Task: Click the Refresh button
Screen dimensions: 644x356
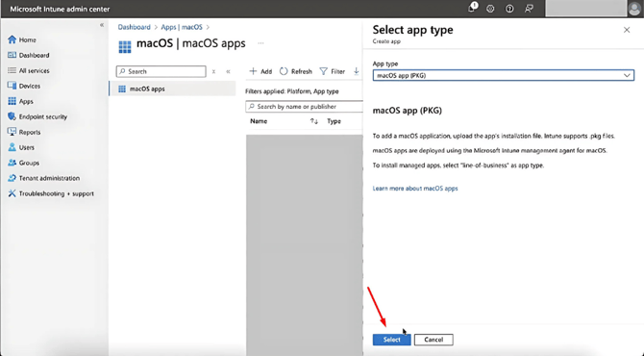Action: click(x=296, y=71)
